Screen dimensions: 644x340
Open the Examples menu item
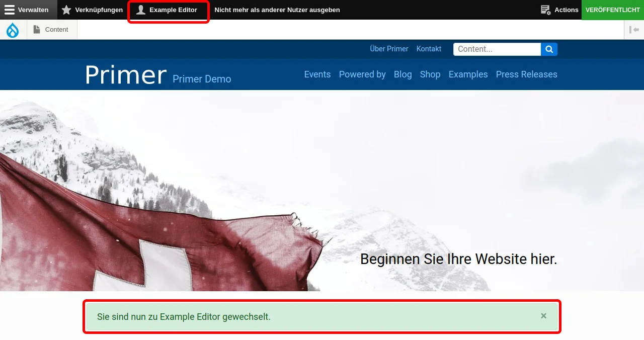[468, 74]
